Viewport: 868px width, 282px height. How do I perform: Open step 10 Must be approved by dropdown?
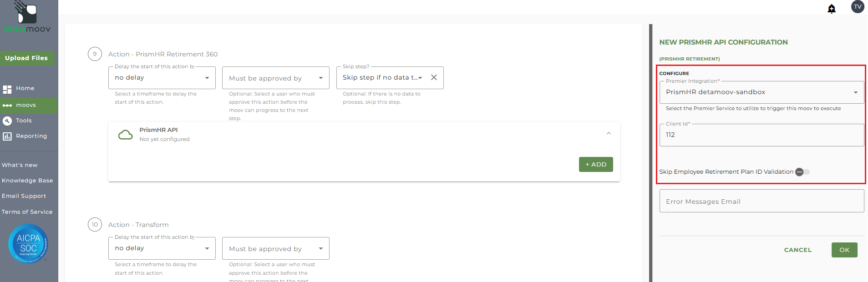(276, 248)
